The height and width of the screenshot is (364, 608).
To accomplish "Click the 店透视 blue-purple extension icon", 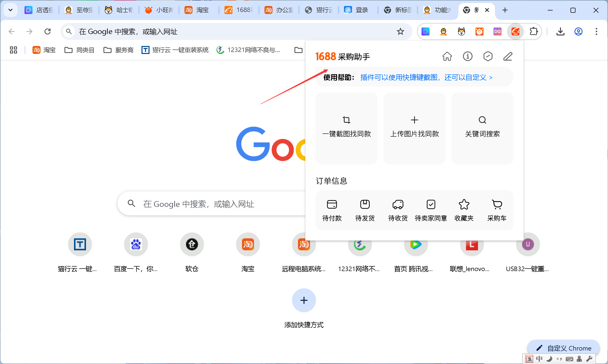I will (425, 31).
